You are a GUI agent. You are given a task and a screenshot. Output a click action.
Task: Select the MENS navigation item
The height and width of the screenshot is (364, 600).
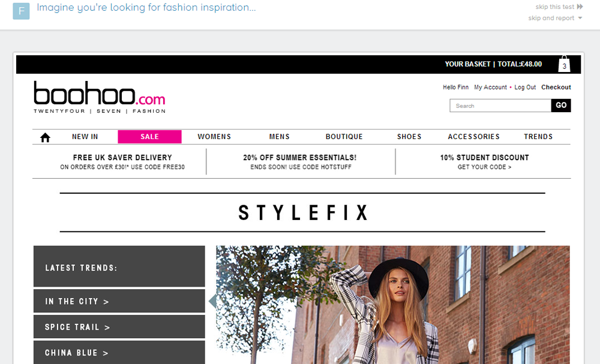tap(279, 137)
